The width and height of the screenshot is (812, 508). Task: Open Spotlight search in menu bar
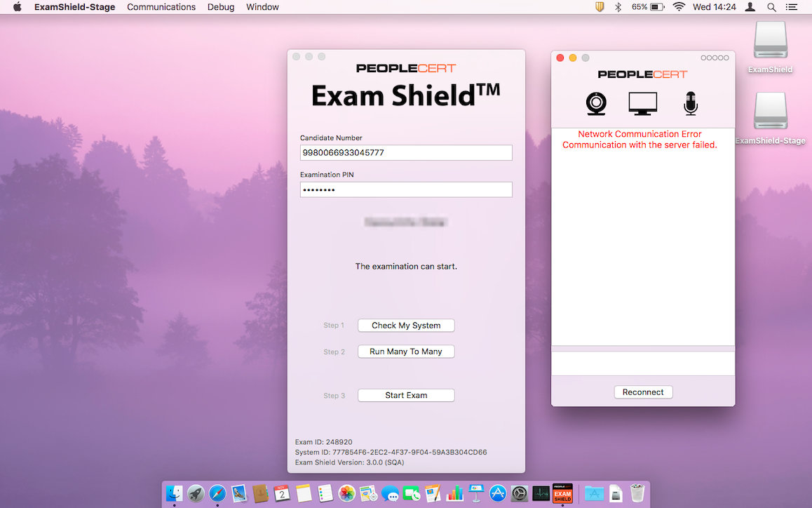click(771, 7)
